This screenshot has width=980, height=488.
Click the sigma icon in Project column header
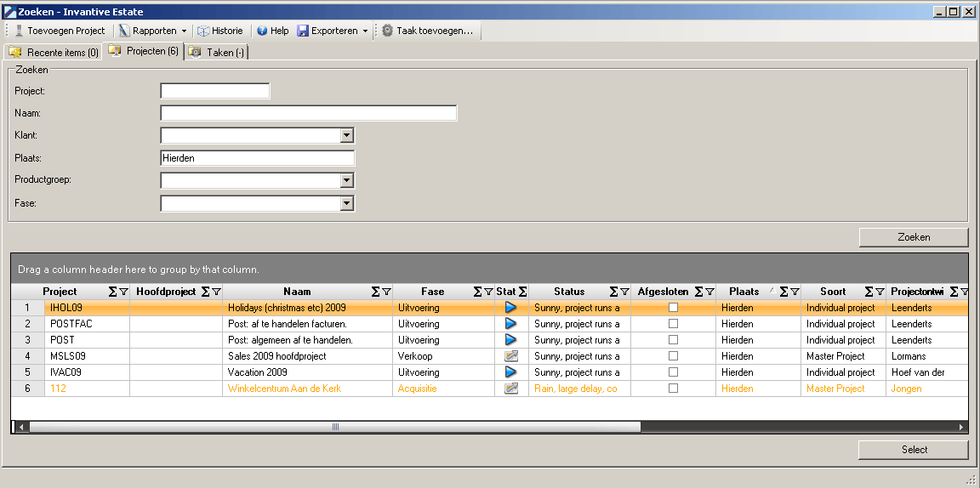[113, 292]
